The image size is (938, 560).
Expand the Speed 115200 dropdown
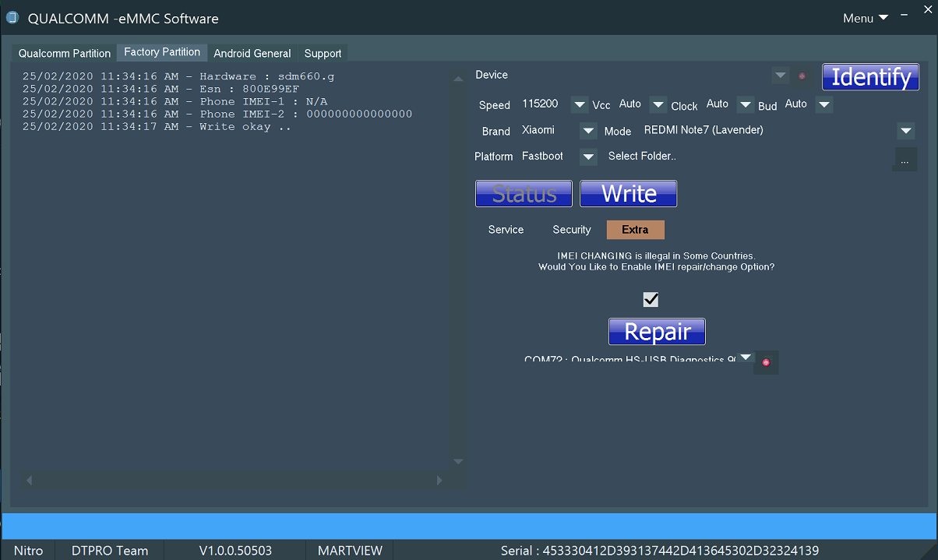[x=579, y=104]
